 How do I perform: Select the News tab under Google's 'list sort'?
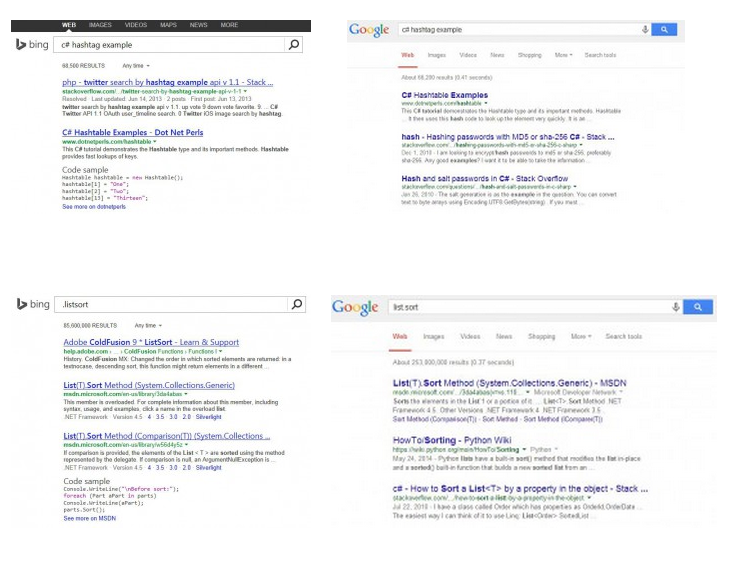504,337
